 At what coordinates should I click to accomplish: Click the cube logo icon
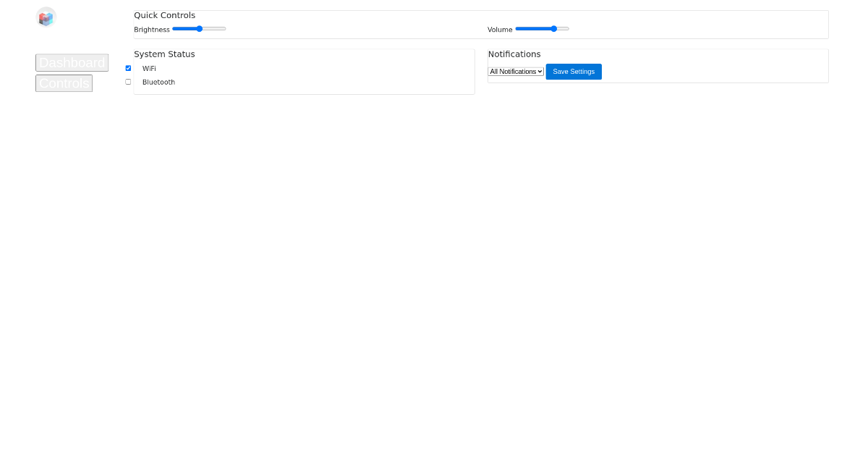tap(46, 17)
